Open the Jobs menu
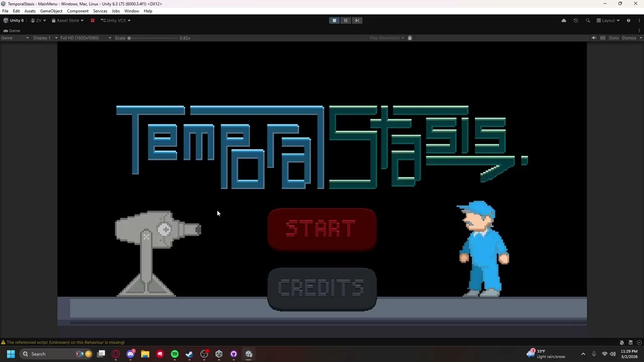Screen dimensions: 644x362 [116, 11]
